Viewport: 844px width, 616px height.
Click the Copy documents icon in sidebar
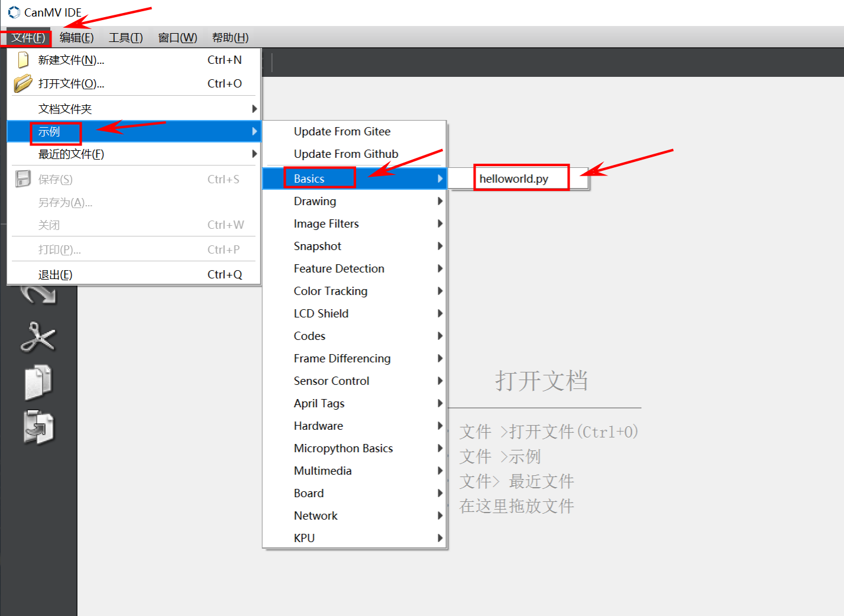tap(38, 381)
